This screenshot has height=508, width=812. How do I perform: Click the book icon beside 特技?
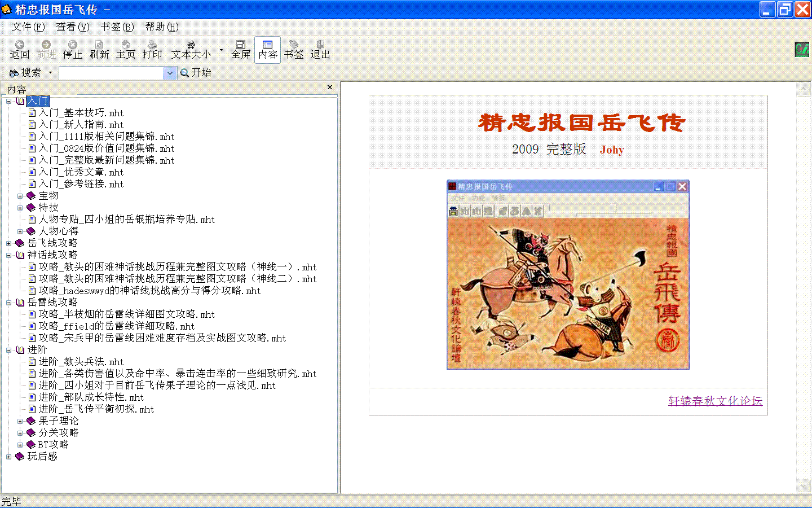31,208
